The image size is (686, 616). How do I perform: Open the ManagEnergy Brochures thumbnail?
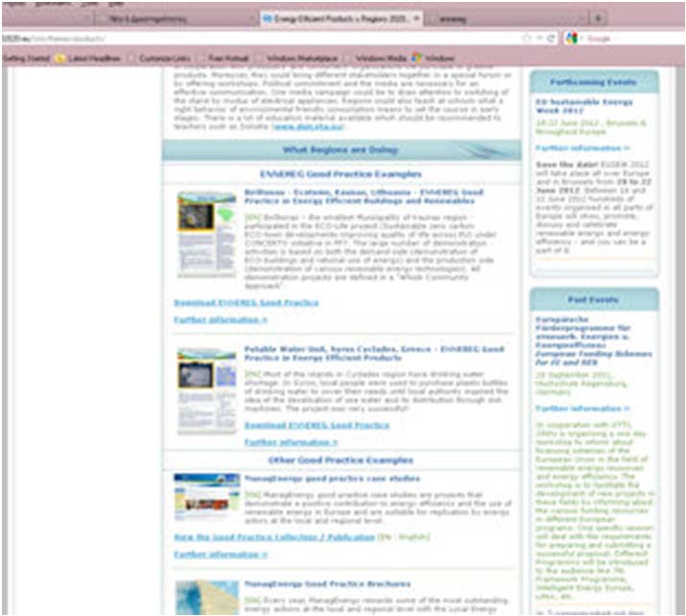tap(207, 597)
